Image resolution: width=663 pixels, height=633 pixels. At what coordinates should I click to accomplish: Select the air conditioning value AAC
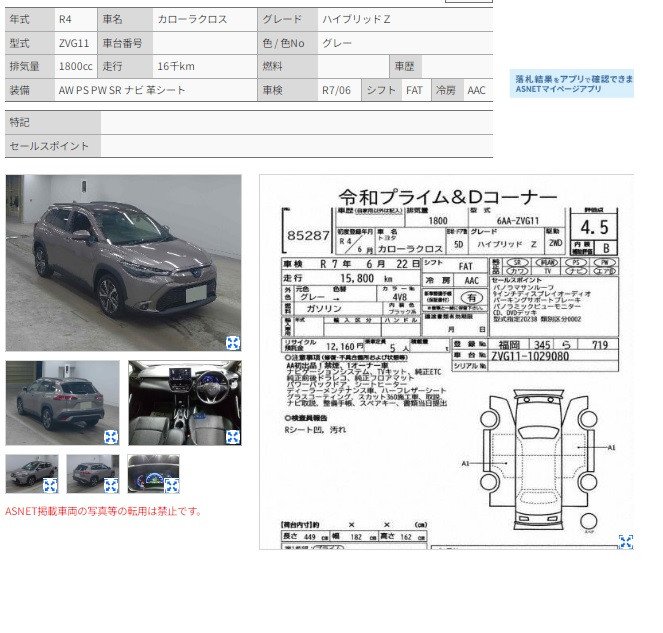pyautogui.click(x=478, y=90)
